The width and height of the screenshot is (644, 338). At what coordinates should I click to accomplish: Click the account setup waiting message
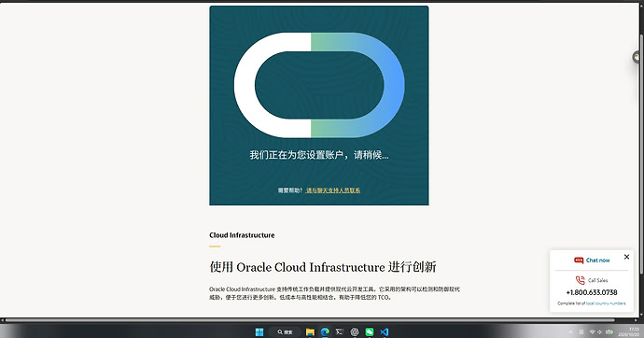319,155
